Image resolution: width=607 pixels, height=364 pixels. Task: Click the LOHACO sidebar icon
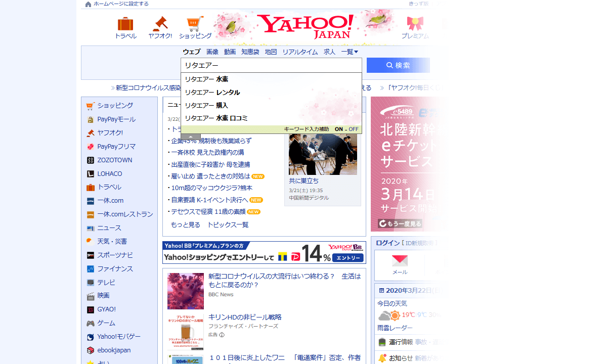pyautogui.click(x=91, y=174)
